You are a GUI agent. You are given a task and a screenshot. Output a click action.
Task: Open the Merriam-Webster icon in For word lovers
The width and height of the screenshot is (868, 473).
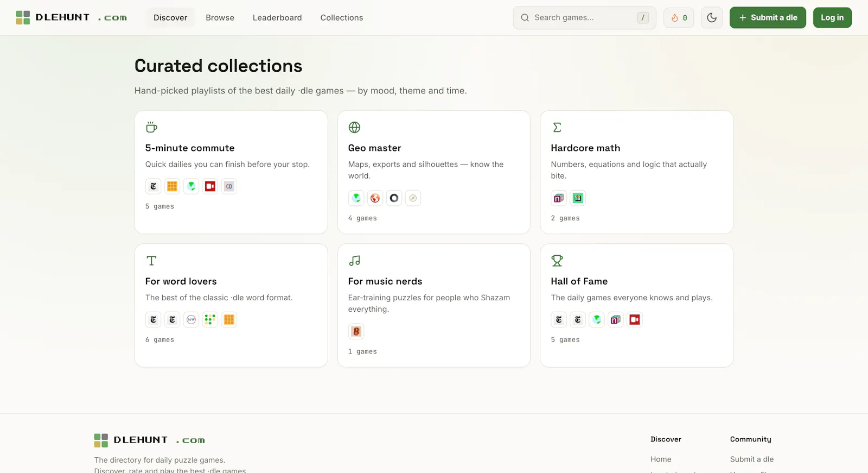coord(191,320)
